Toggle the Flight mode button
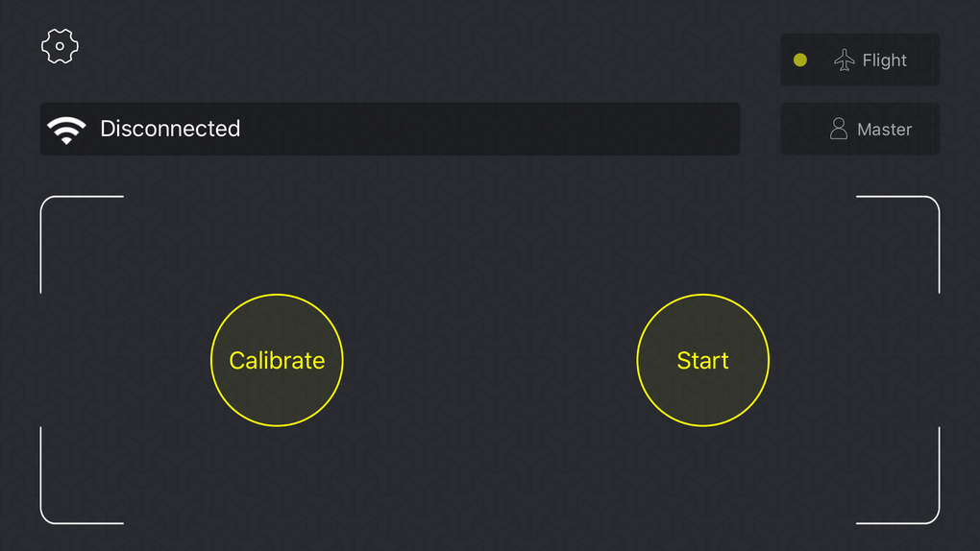Viewport: 980px width, 551px height. 860,60
